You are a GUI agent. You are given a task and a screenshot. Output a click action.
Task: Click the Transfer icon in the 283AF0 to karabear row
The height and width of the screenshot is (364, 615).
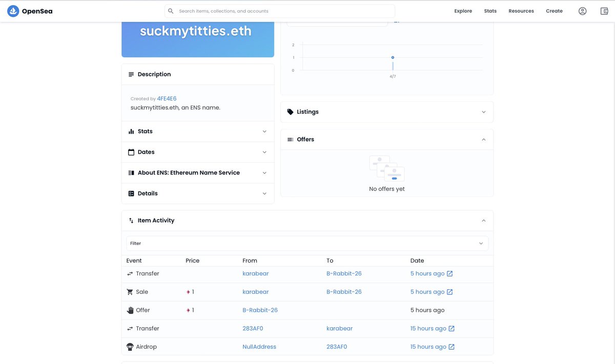pos(130,329)
